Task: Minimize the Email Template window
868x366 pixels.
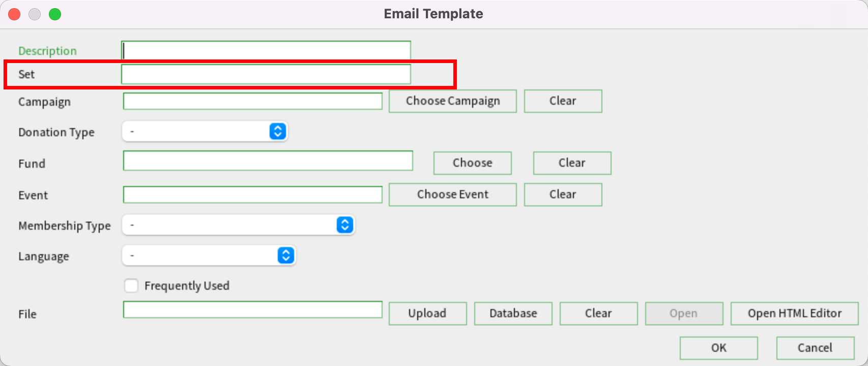Action: point(34,14)
